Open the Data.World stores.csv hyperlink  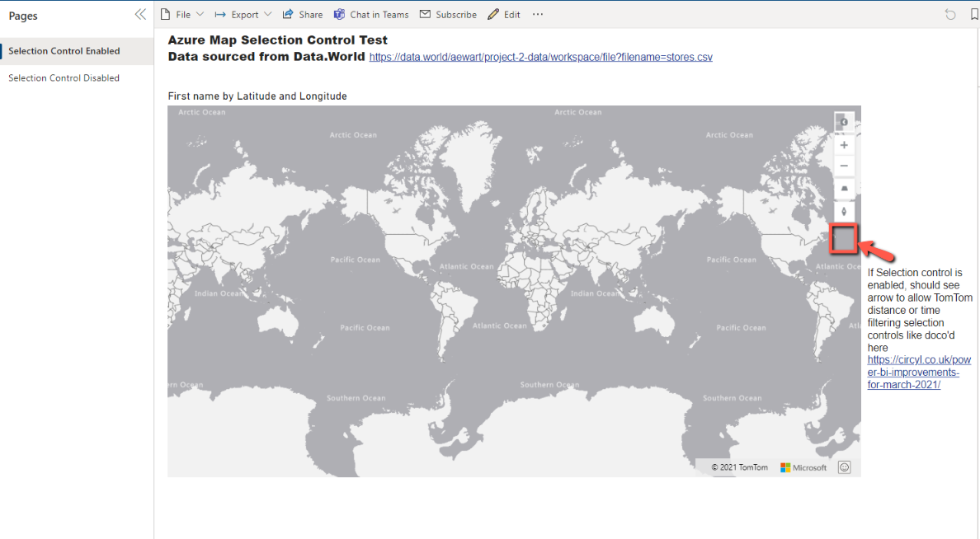(539, 57)
